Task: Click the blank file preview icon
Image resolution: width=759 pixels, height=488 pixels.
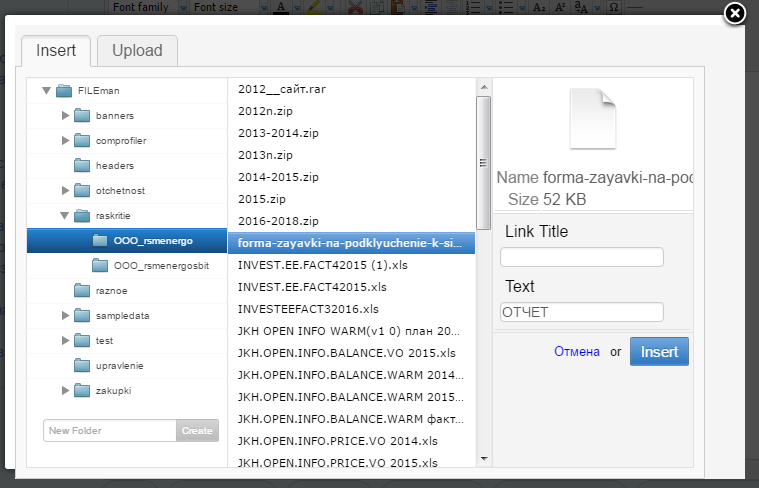Action: (x=592, y=119)
